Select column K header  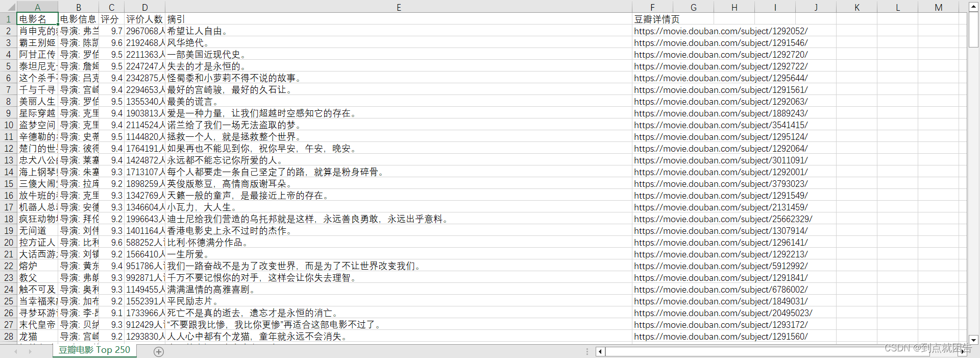856,7
